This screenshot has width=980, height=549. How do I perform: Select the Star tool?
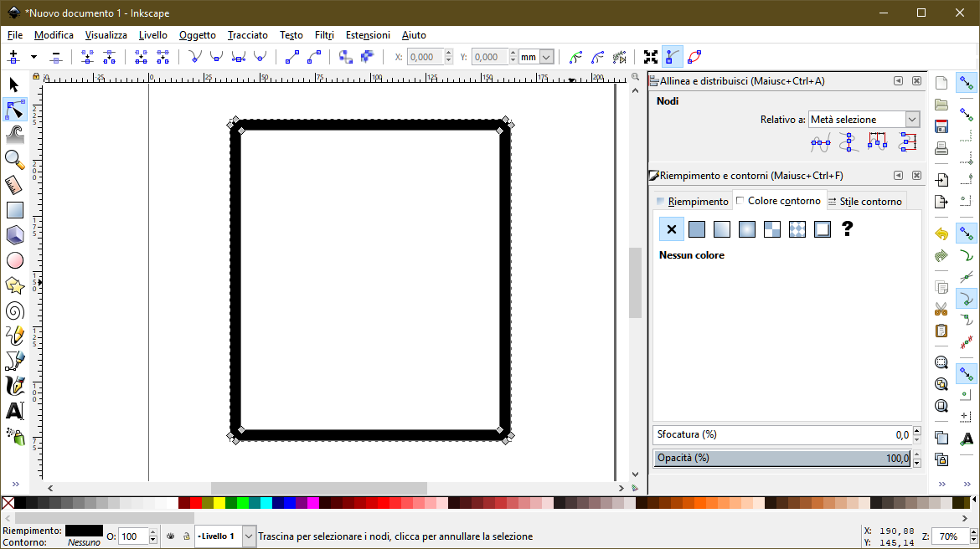(15, 285)
